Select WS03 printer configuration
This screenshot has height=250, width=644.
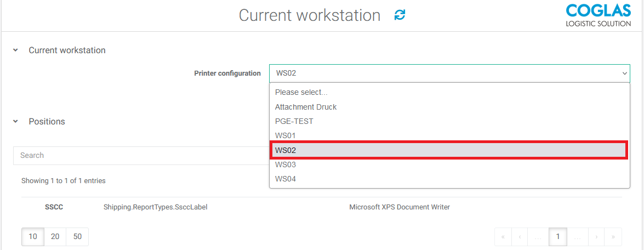tap(286, 164)
